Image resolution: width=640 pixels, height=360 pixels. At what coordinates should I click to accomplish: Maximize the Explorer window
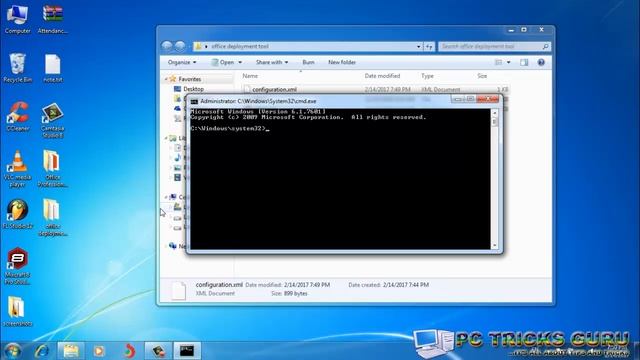[x=524, y=30]
